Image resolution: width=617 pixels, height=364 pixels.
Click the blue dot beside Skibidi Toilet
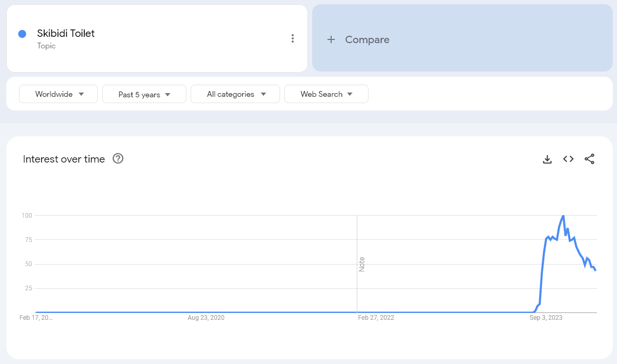tap(23, 34)
